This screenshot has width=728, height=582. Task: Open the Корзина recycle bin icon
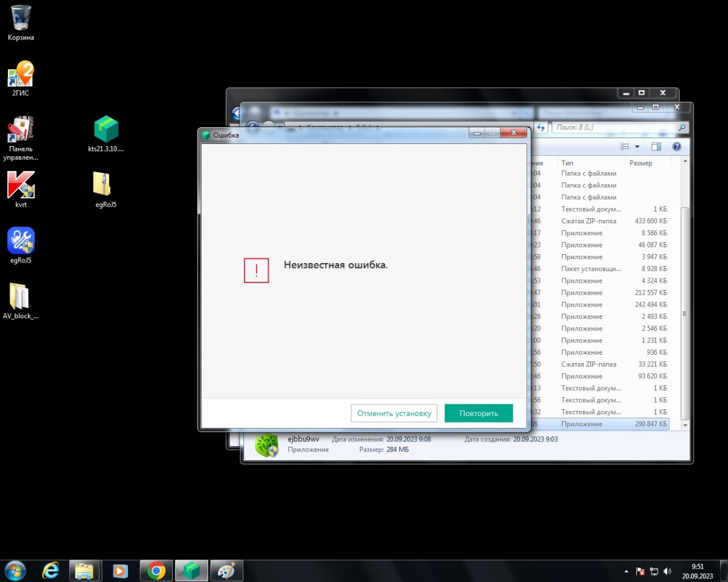point(21,23)
